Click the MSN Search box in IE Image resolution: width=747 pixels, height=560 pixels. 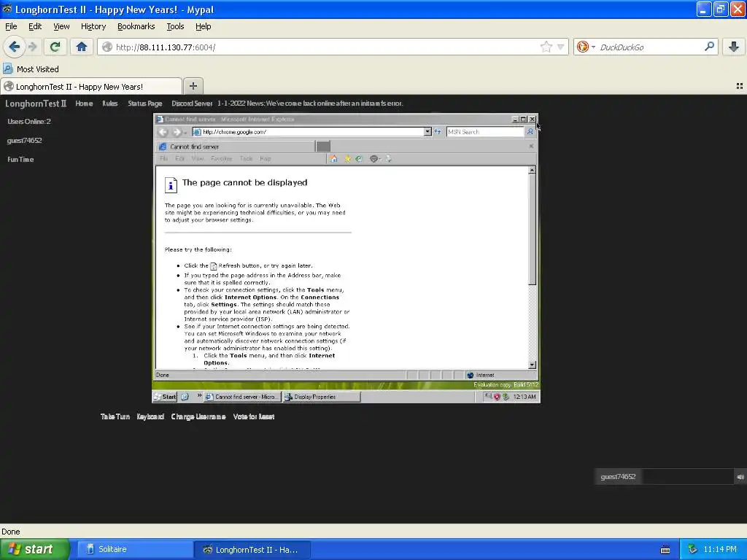484,132
